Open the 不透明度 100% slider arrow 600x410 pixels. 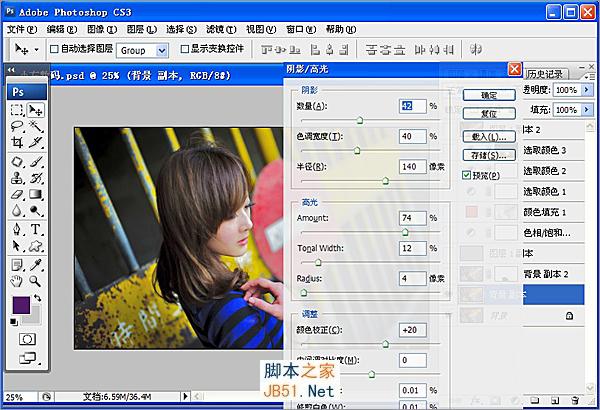(587, 90)
